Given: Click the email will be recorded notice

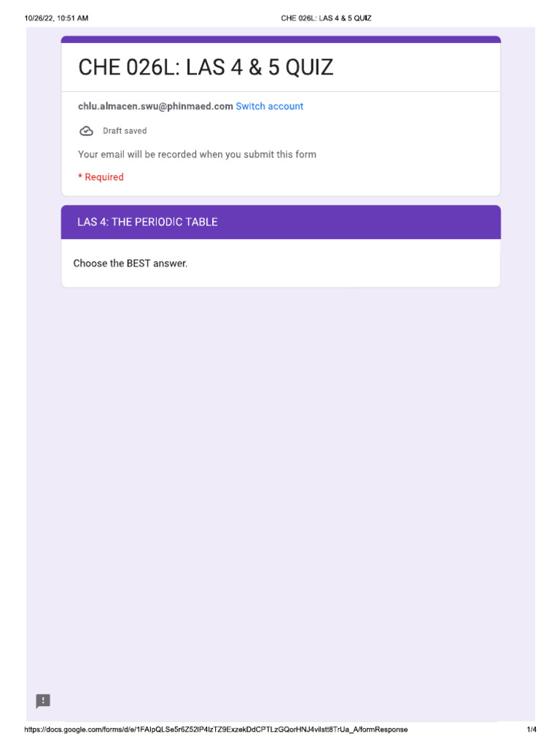Looking at the screenshot, I should click(x=197, y=155).
